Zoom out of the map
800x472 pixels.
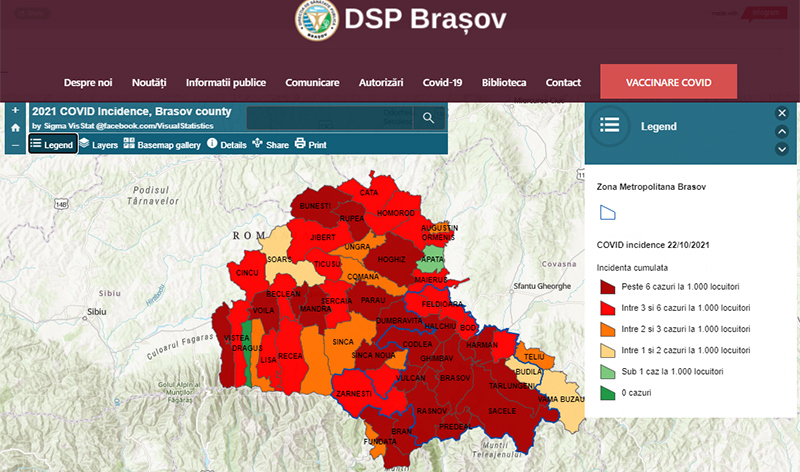coord(15,146)
